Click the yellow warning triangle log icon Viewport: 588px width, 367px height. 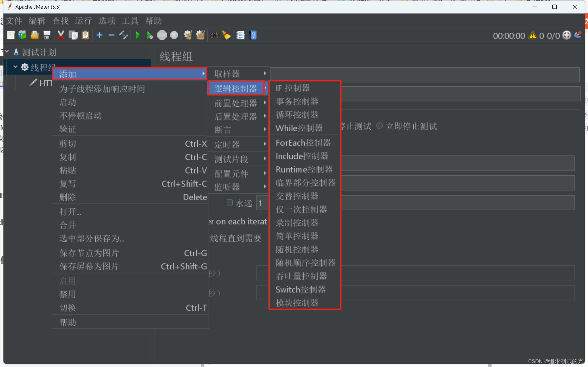click(533, 35)
